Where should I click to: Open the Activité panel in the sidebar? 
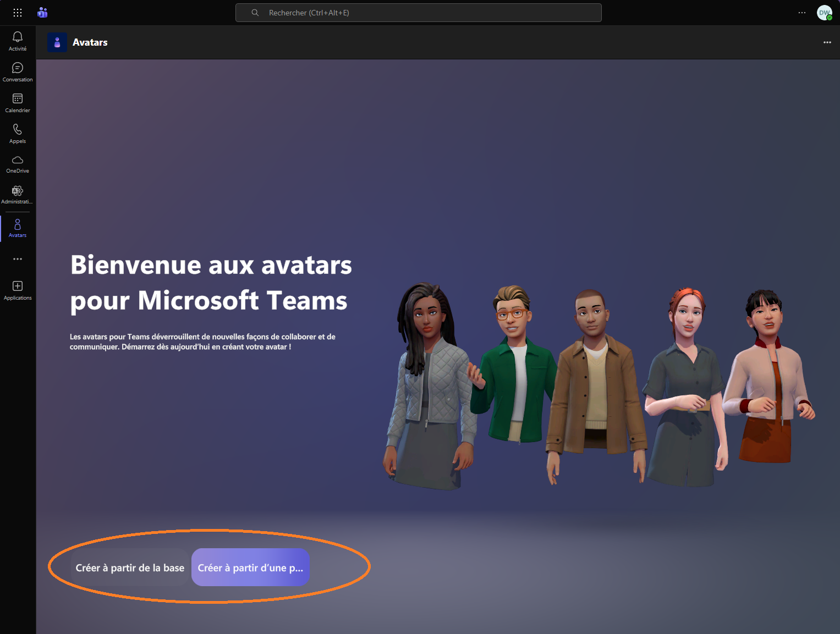coord(17,40)
